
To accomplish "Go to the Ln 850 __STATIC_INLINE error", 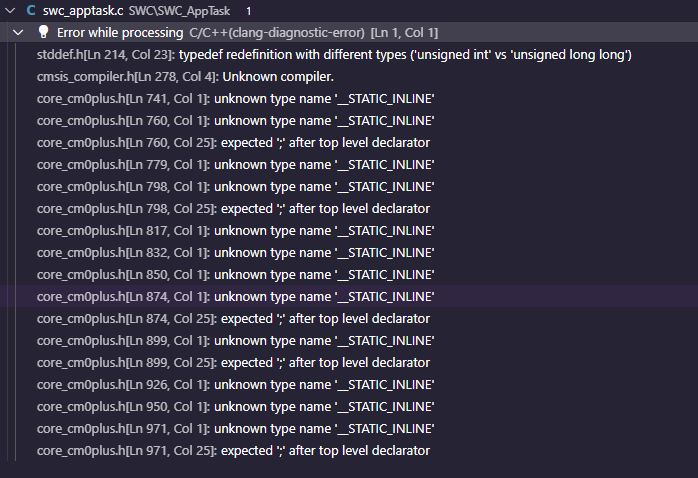I will [235, 274].
